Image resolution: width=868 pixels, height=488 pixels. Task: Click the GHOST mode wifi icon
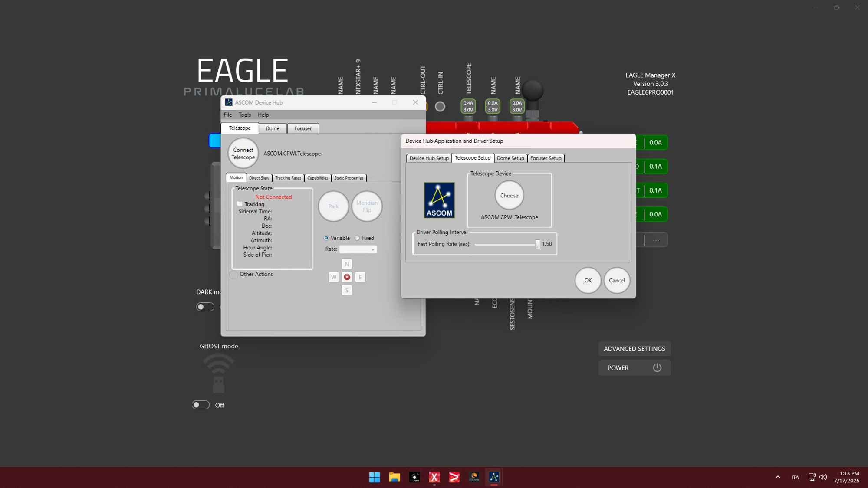point(218,373)
